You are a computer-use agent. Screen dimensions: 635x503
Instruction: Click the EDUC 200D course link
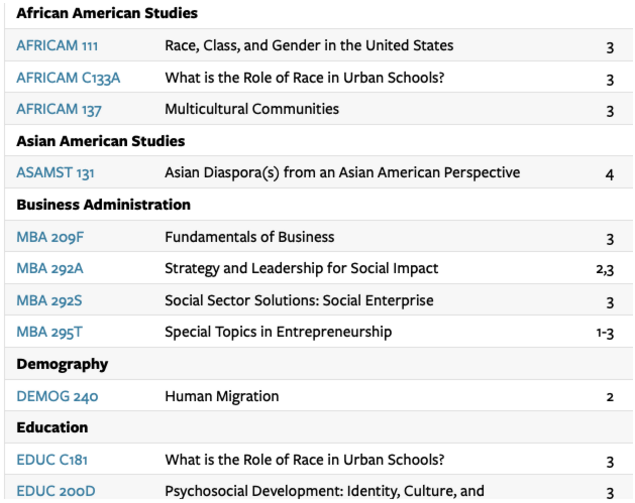pos(54,491)
